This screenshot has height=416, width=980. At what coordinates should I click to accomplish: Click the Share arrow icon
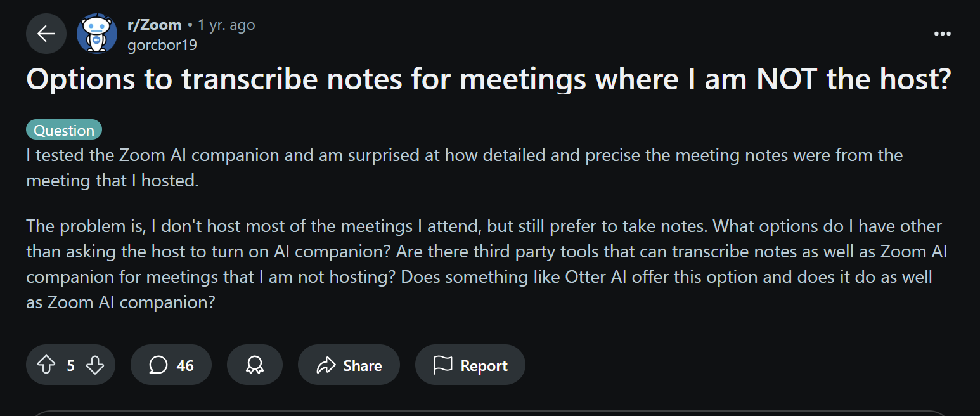(326, 365)
